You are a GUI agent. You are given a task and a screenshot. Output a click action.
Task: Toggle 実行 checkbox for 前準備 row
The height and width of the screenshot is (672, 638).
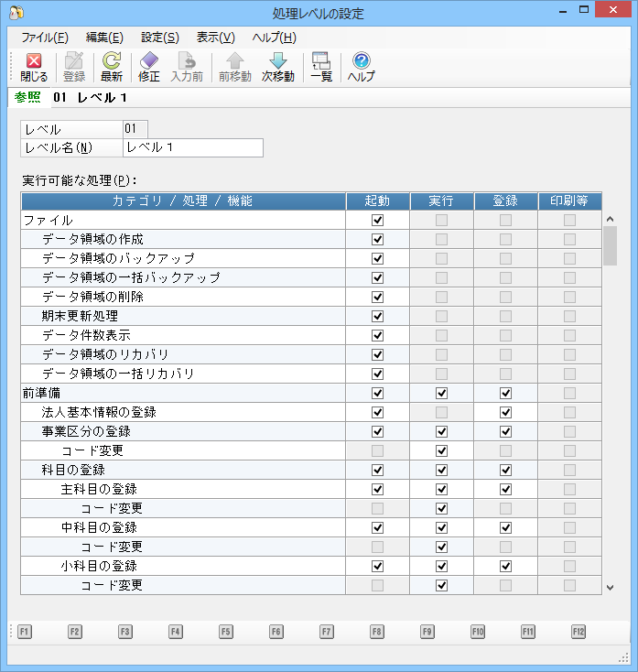coord(441,393)
